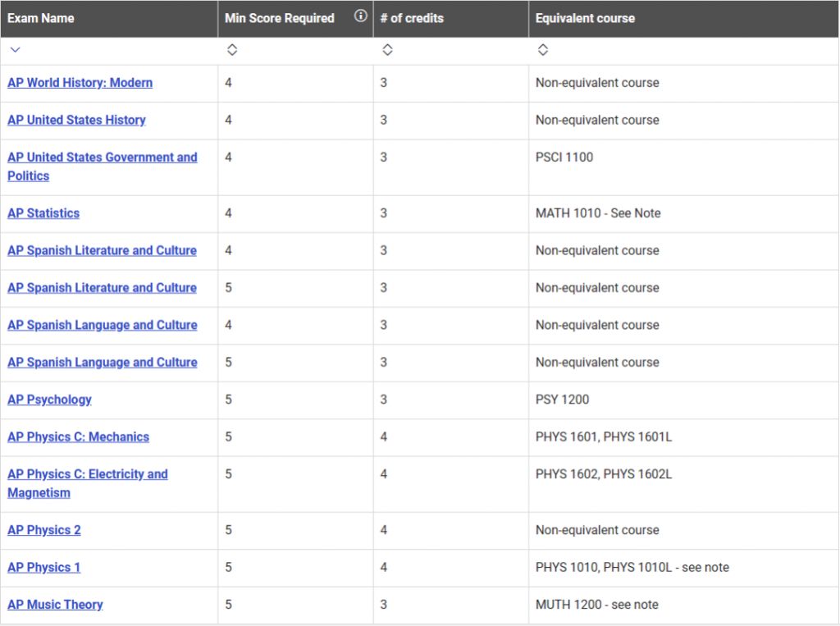
Task: Go to the AP Physics 2 link
Action: click(44, 530)
